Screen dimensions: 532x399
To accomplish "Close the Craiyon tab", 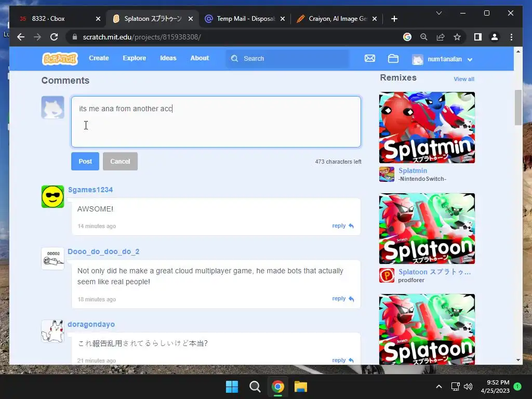I will pos(375,19).
